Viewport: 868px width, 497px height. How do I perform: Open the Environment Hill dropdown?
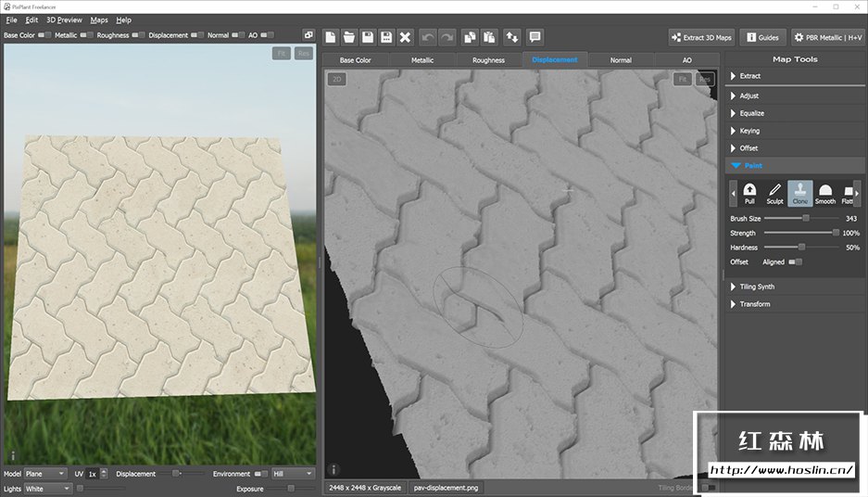point(293,474)
